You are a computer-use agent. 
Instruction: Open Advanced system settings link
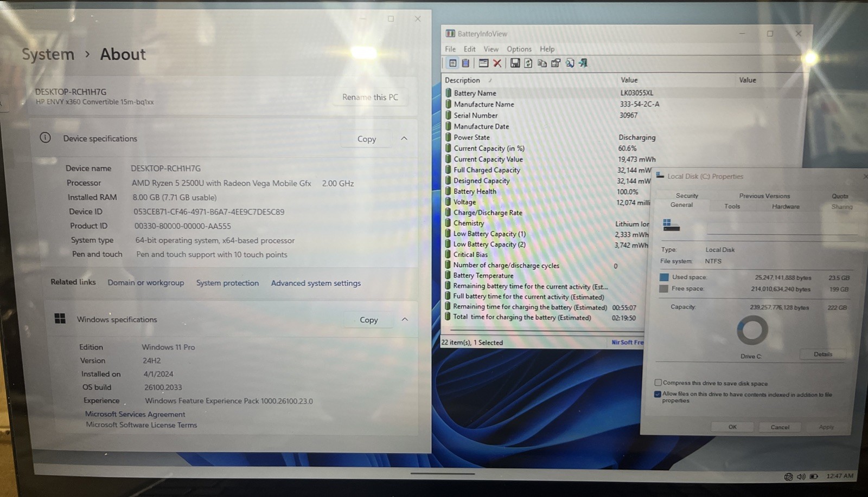point(316,283)
